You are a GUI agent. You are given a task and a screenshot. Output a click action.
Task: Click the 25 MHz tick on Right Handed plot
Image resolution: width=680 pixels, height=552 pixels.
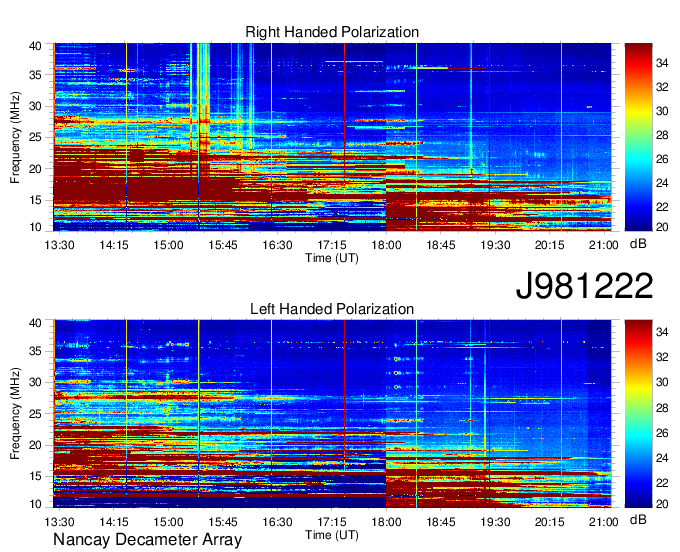35,137
